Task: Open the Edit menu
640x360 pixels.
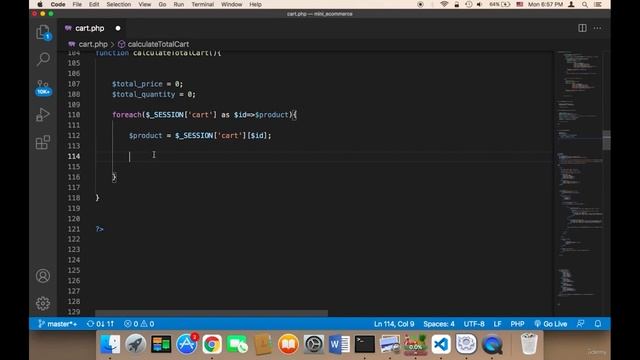Action: 94,4
